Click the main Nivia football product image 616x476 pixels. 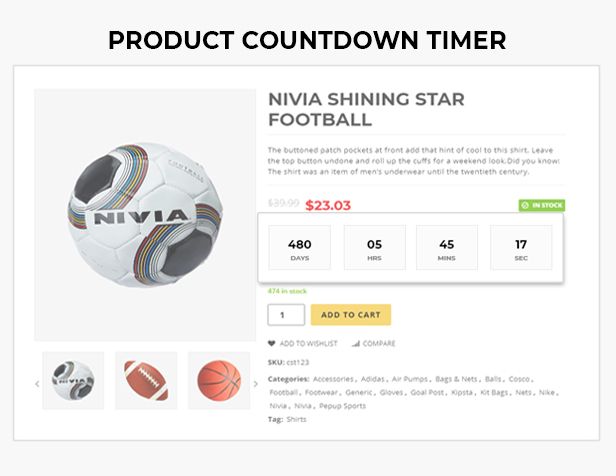(x=144, y=215)
